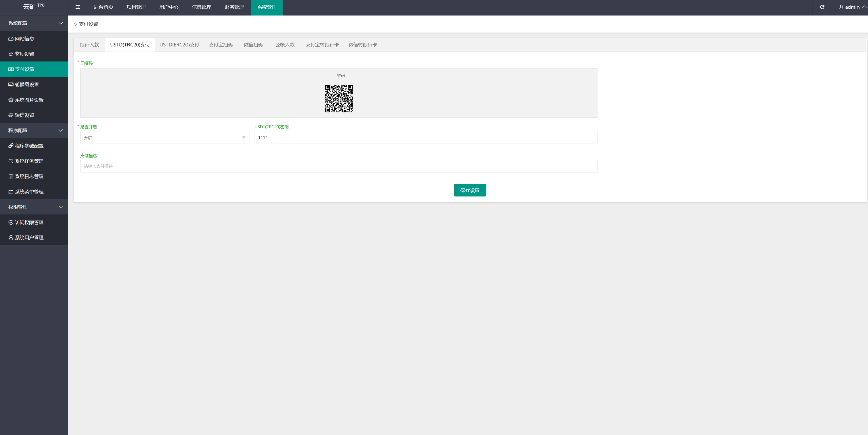Viewport: 868px width, 435px height.
Task: Expand the admin user menu
Action: pos(852,7)
